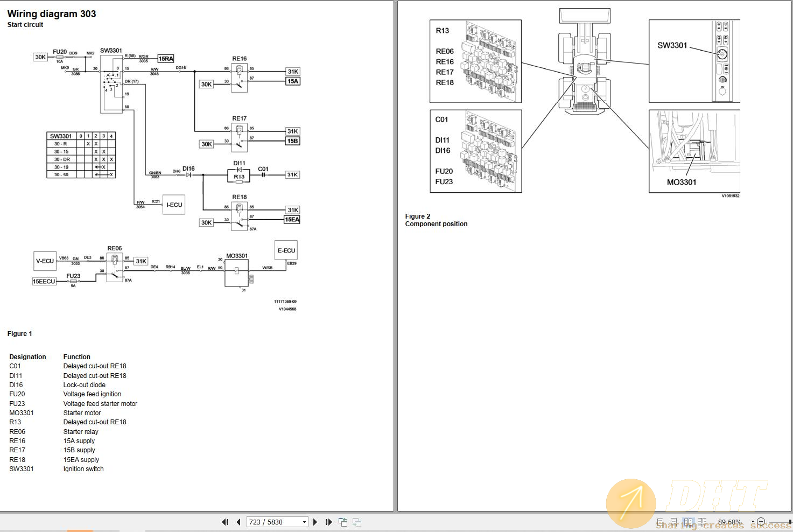793x532 pixels.
Task: Select two-page continuous view
Action: click(702, 522)
